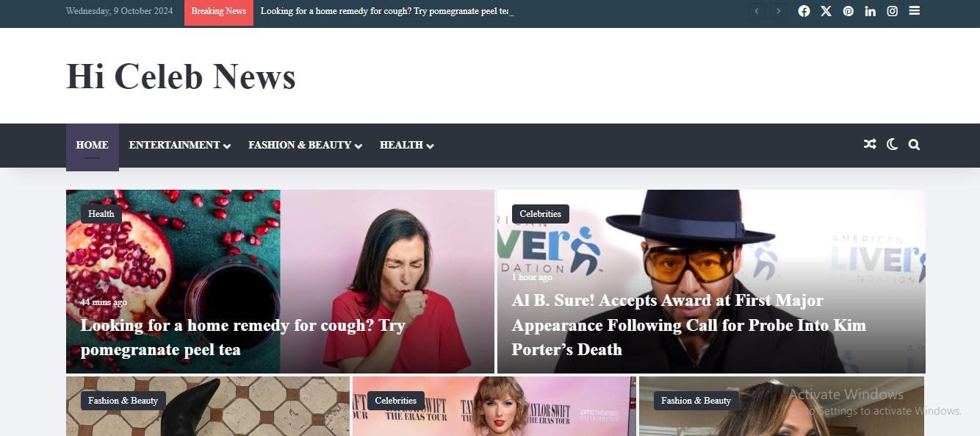Open the Al B. Sure! award article
Image resolution: width=980 pixels, height=436 pixels.
click(x=688, y=324)
